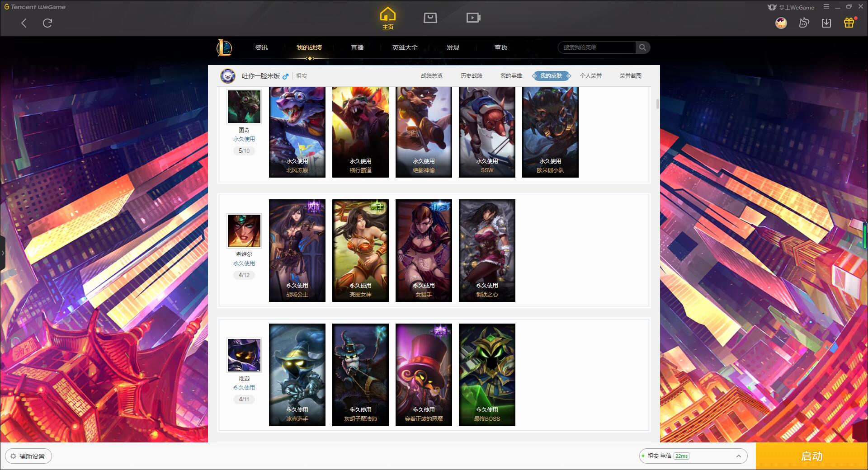Open the 战场公主 skin card
Viewport: 868px width, 470px height.
pyautogui.click(x=297, y=250)
